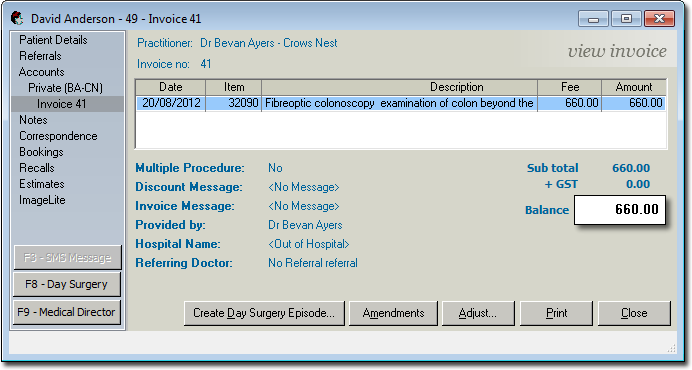This screenshot has width=692, height=370.
Task: Click F8 - Day Surgery button
Action: pyautogui.click(x=67, y=284)
